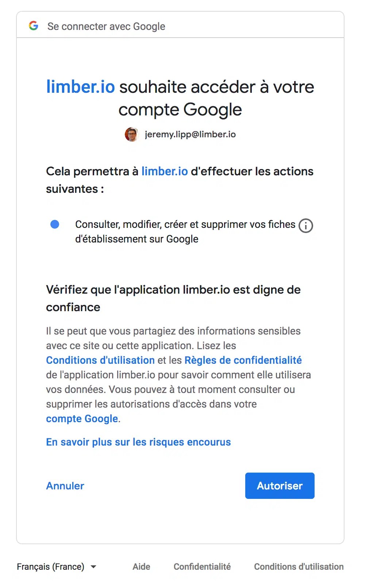The height and width of the screenshot is (588, 381).
Task: Click the Google G logo
Action: pyautogui.click(x=34, y=26)
